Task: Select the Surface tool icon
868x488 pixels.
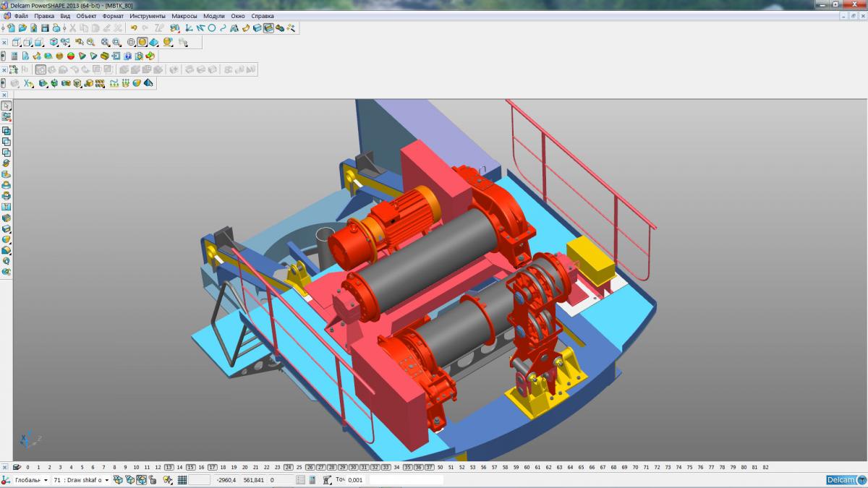Action: [246, 28]
